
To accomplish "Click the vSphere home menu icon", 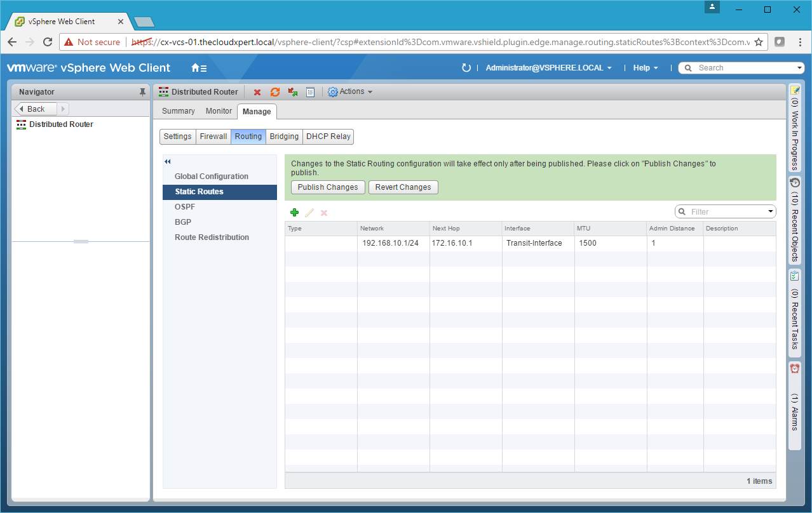I will click(199, 68).
